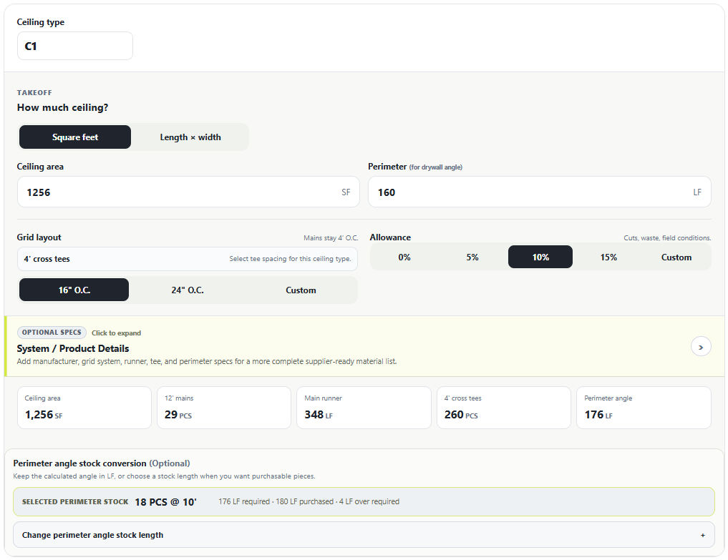Select Custom allowance option
728x560 pixels.
[676, 257]
